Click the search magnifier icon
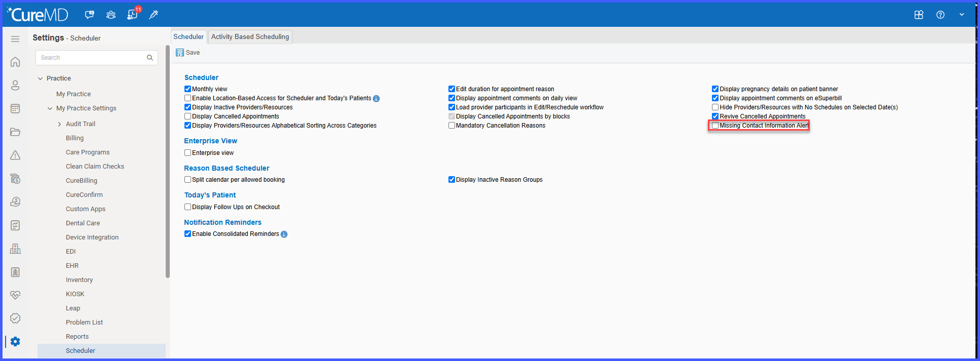 [x=150, y=58]
